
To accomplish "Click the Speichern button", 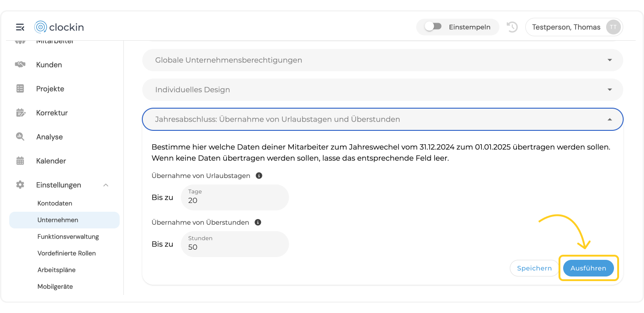I will 535,268.
